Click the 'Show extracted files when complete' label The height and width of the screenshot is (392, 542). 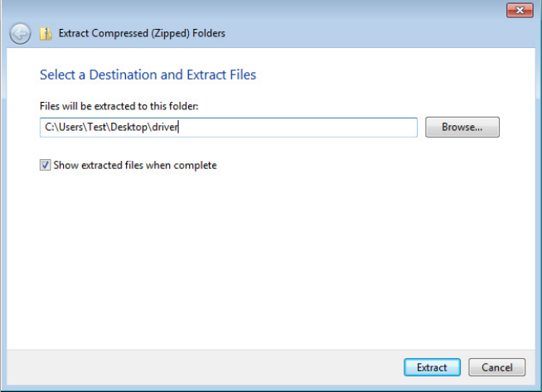pos(135,165)
